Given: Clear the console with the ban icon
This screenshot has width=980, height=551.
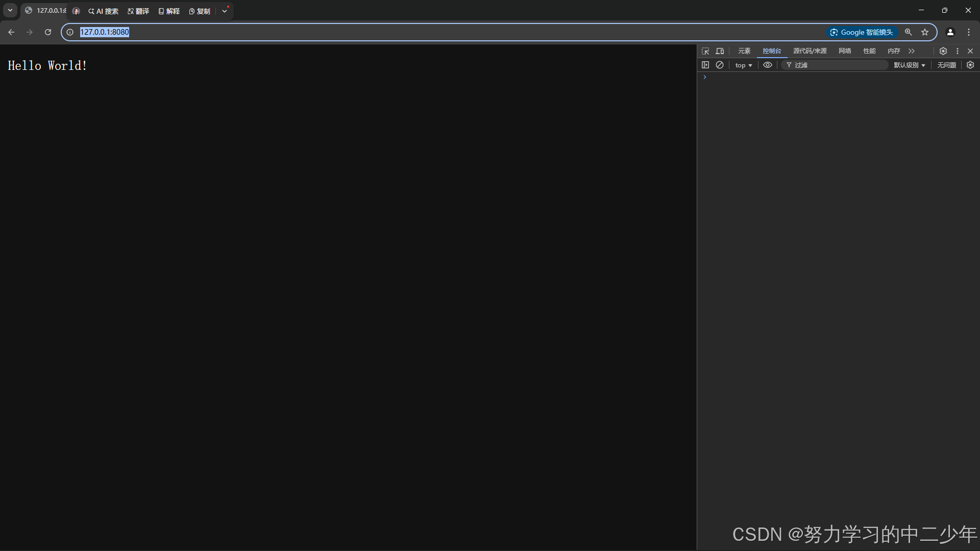Looking at the screenshot, I should tap(720, 65).
